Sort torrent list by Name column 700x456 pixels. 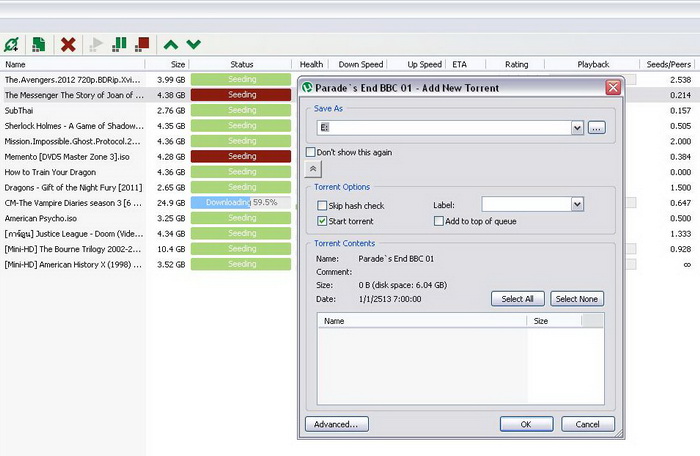[73, 64]
